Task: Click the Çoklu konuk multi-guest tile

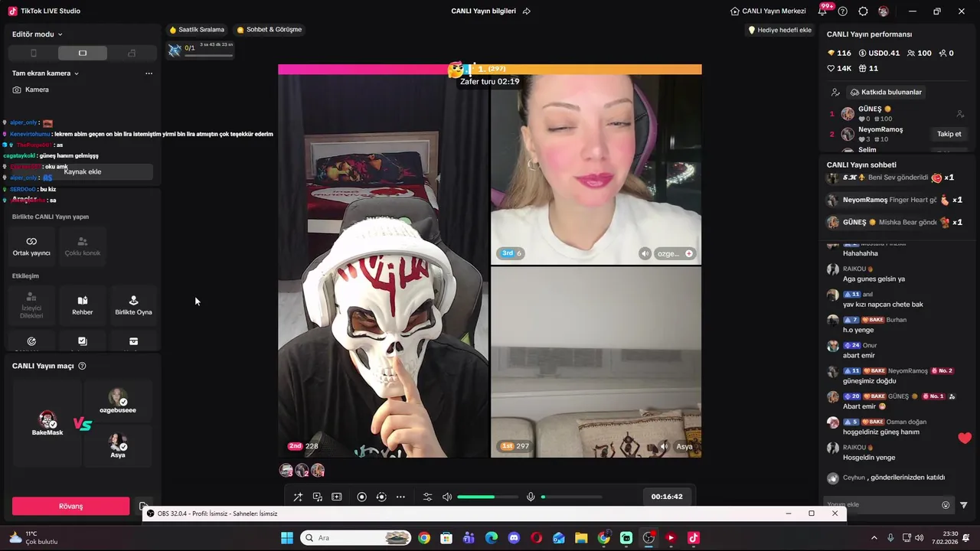Action: (x=83, y=246)
